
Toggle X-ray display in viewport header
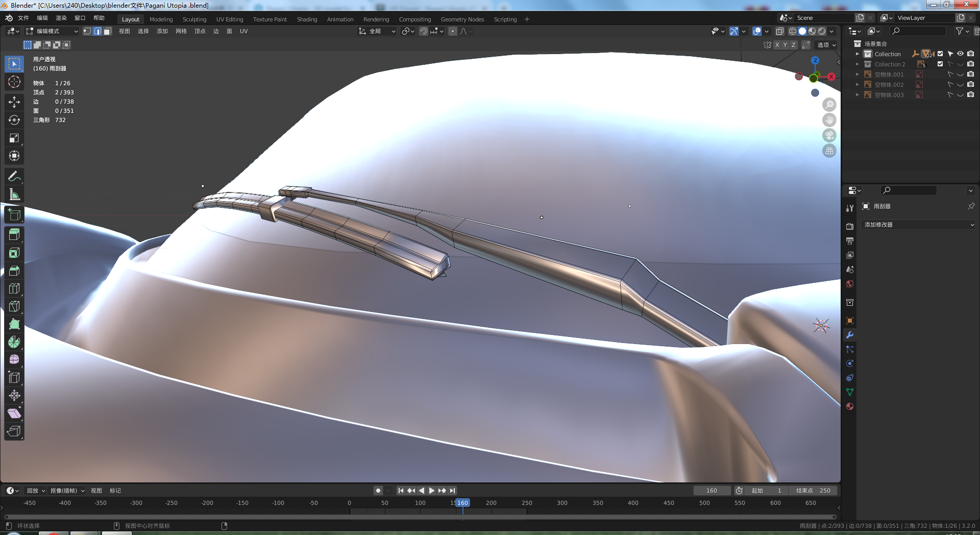pyautogui.click(x=779, y=31)
